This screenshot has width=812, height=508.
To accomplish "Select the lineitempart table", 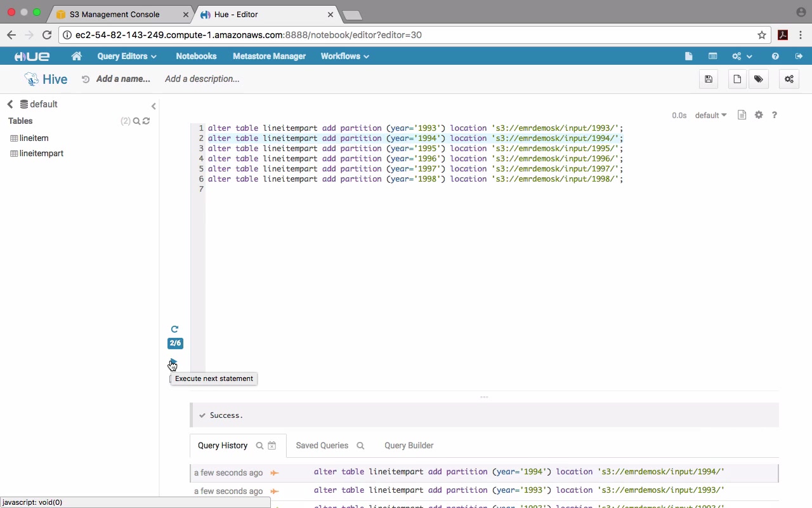I will [x=41, y=154].
